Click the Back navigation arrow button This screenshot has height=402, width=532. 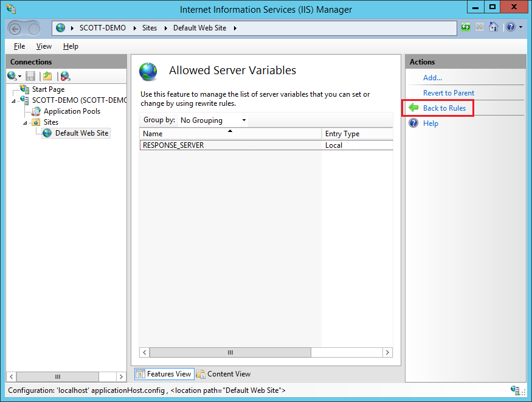coord(16,28)
